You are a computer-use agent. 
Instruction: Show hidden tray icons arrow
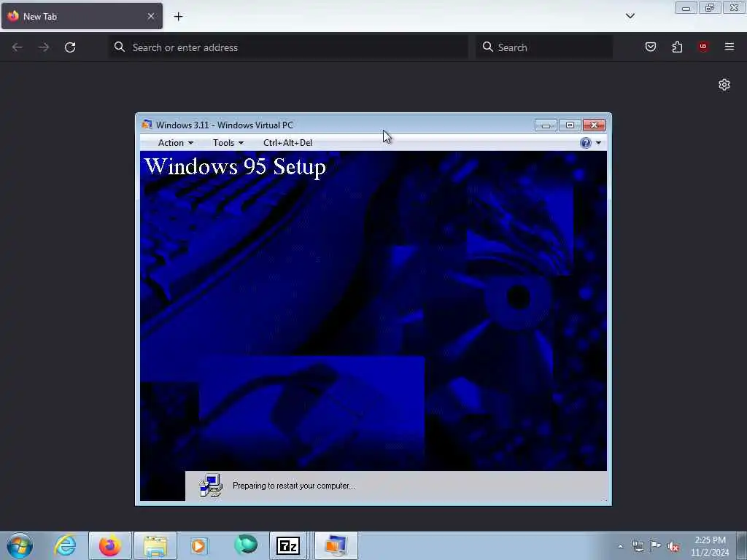click(x=620, y=546)
